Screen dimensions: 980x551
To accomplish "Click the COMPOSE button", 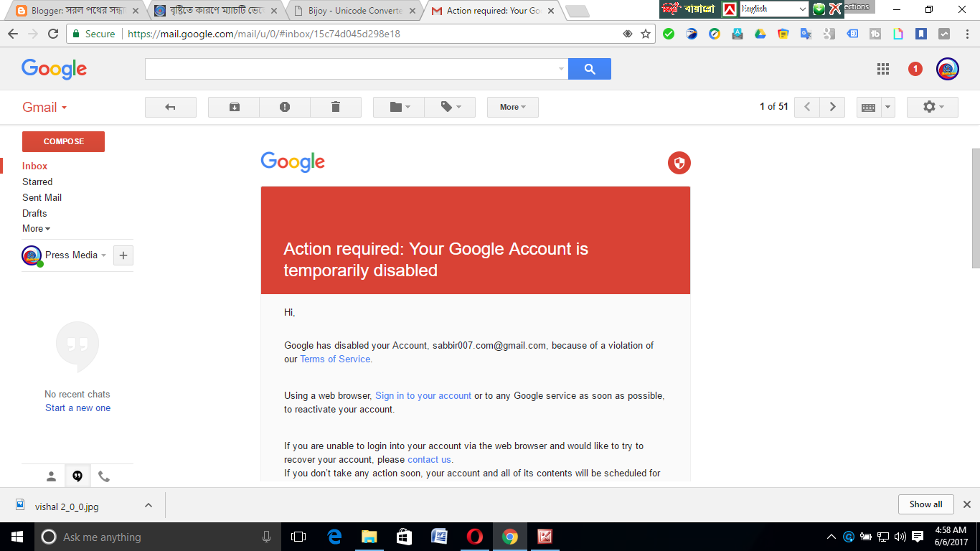I will click(63, 141).
